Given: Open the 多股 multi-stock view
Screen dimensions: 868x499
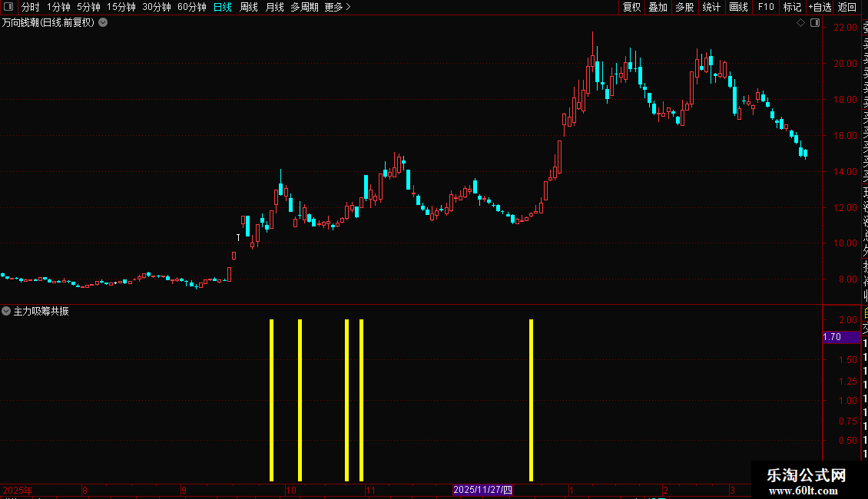Looking at the screenshot, I should pyautogui.click(x=684, y=7).
